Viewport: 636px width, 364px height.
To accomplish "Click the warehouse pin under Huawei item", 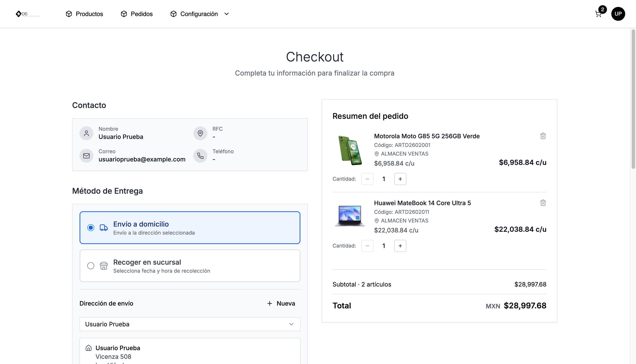I will point(376,221).
